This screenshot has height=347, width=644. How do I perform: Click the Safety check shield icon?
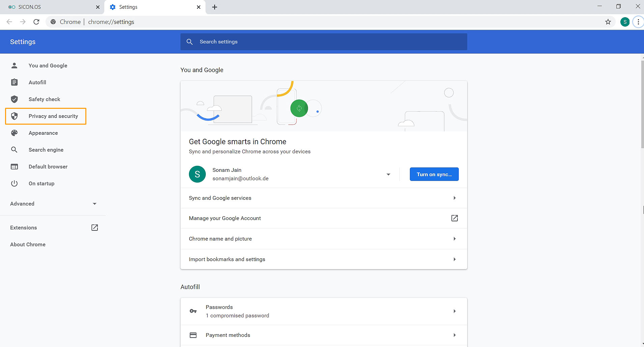tap(14, 99)
